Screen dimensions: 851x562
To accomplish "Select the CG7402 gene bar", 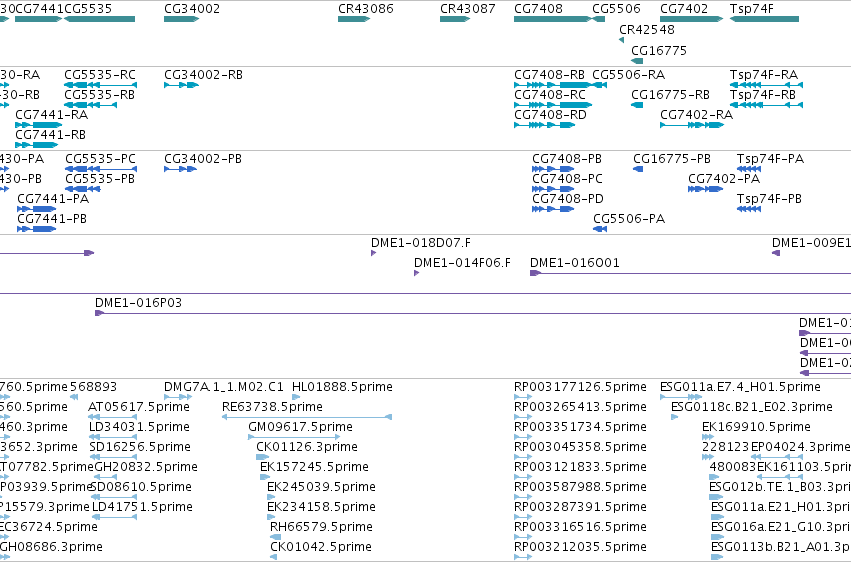I will coord(691,19).
